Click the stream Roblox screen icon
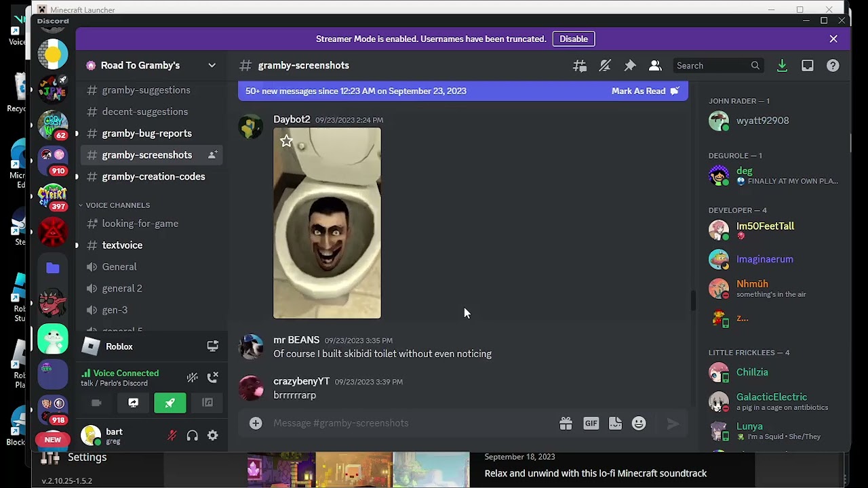Screen dimensions: 868x488 213,346
